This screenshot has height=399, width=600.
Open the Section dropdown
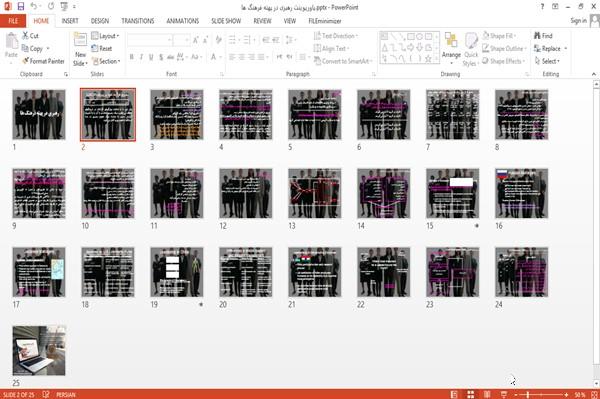pos(106,61)
